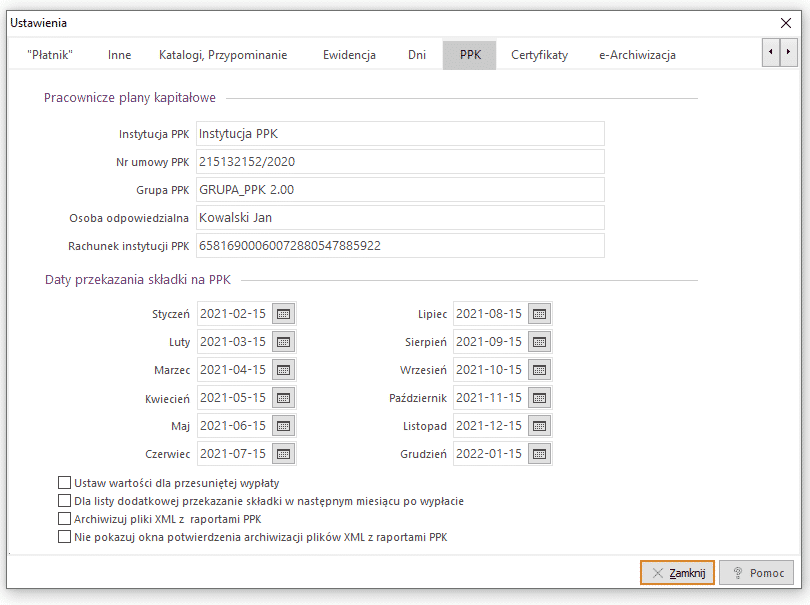This screenshot has width=810, height=605.
Task: Click the Nr umowy PPK field
Action: 400,162
